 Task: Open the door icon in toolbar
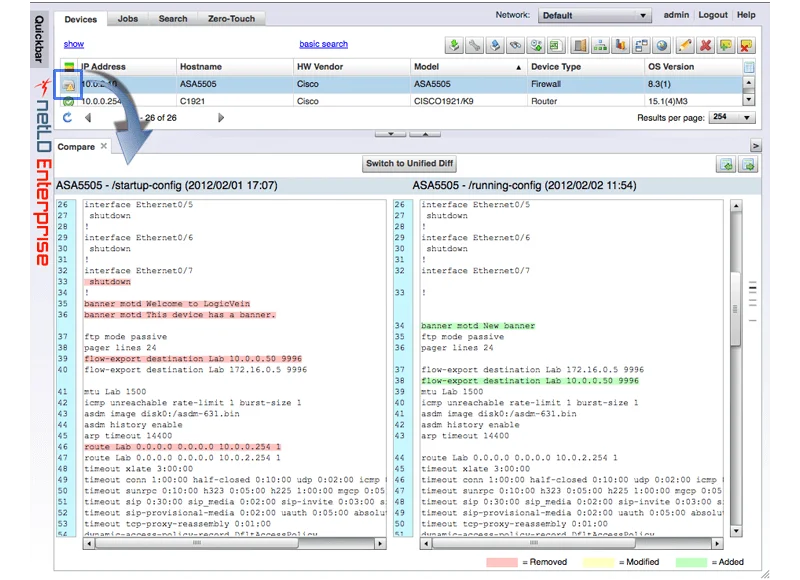579,45
